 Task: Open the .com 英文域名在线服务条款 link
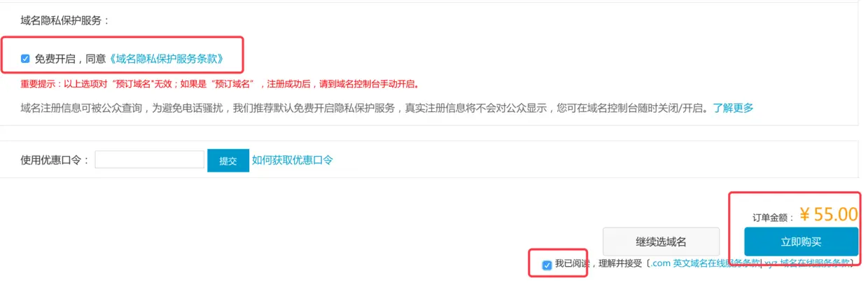pyautogui.click(x=706, y=263)
